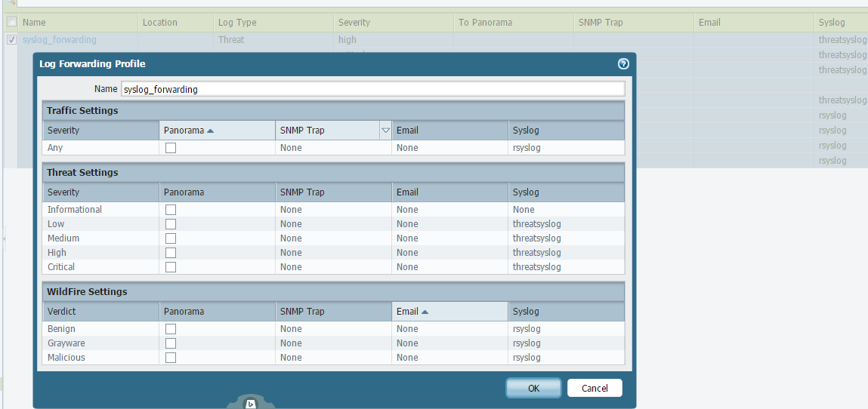This screenshot has width=868, height=409.
Task: Enable Panorama for Traffic severity Any
Action: (x=171, y=148)
